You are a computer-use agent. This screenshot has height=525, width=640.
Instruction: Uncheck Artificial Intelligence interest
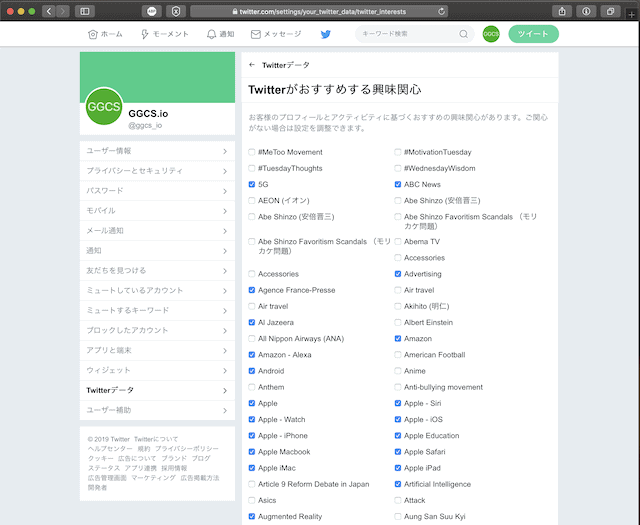coord(398,484)
